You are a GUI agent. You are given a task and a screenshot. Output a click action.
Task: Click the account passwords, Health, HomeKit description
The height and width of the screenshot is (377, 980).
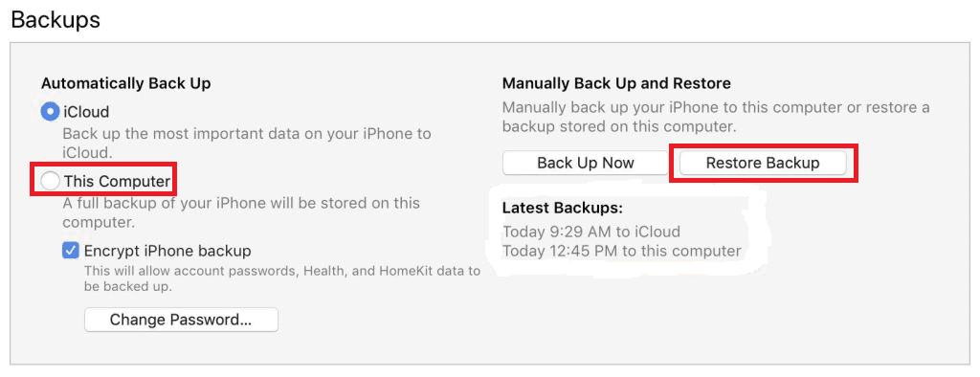coord(282,278)
